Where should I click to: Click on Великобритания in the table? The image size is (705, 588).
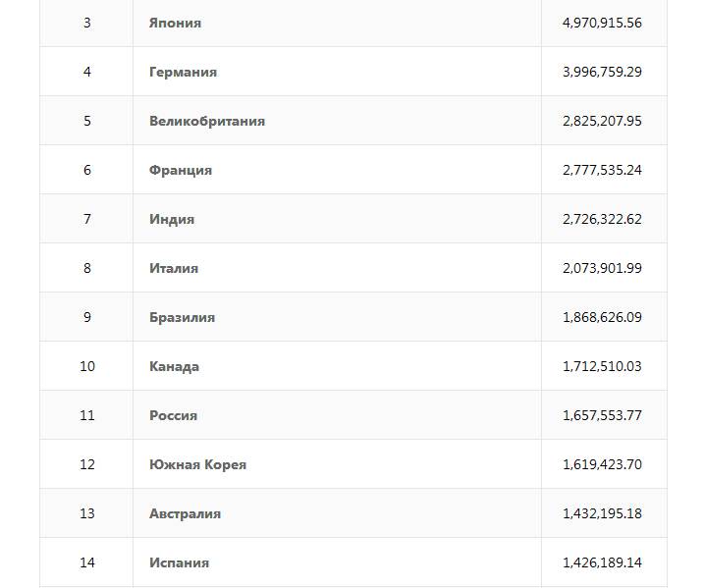[207, 121]
